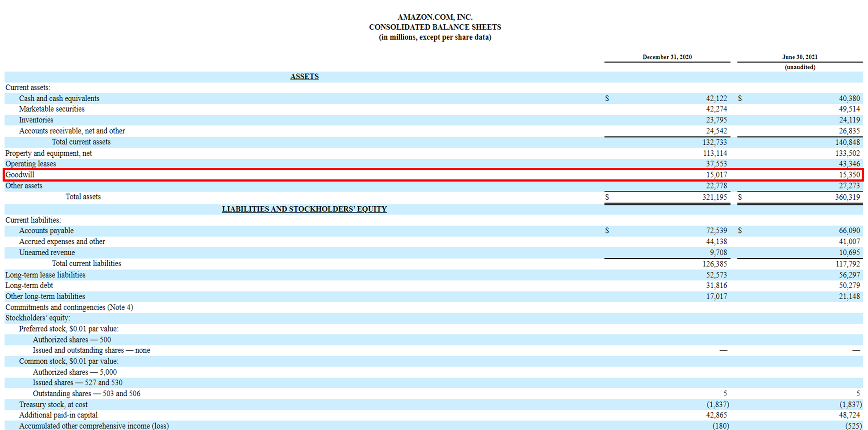Viewport: 868px width, 430px height.
Task: Click Issued shares — 527 and 530 line
Action: tap(77, 383)
